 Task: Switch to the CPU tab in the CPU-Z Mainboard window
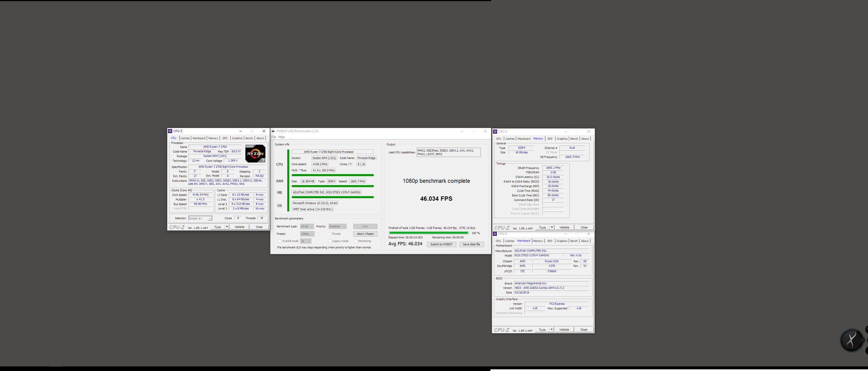point(499,241)
